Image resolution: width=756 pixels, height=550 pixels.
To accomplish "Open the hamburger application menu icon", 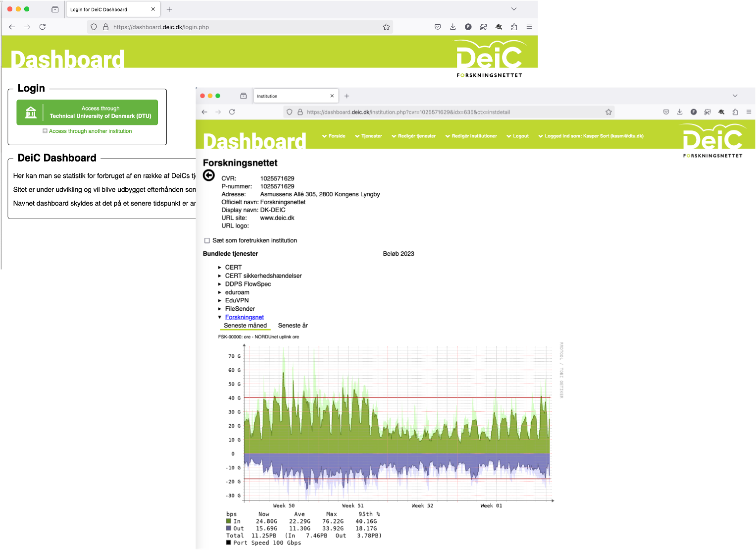I will (749, 112).
